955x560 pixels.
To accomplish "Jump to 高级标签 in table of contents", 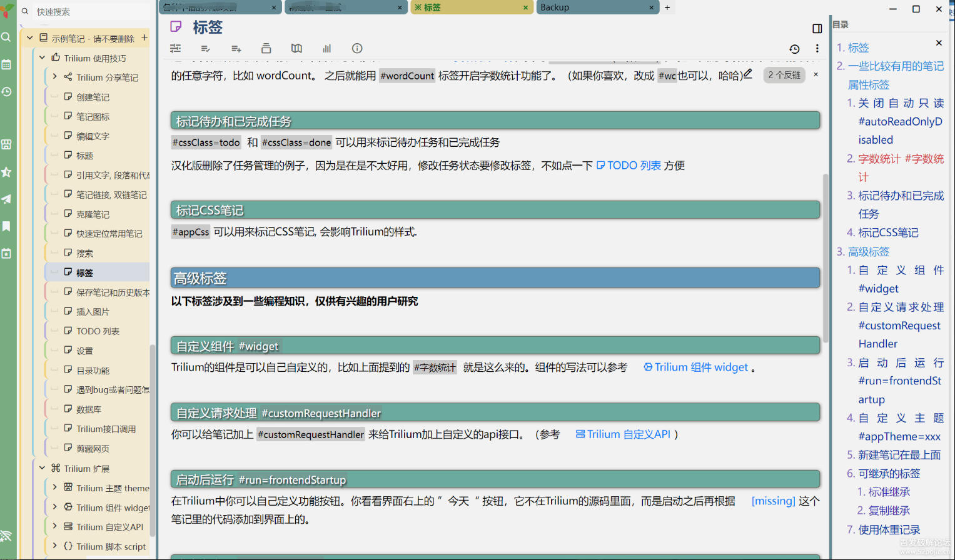I will click(868, 251).
